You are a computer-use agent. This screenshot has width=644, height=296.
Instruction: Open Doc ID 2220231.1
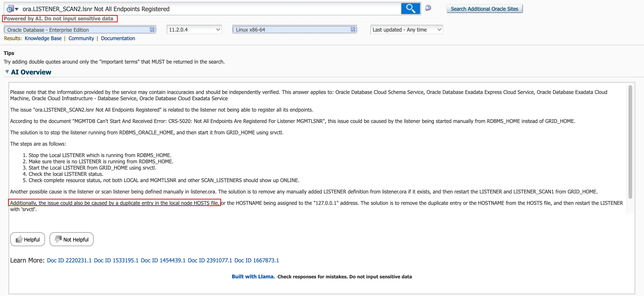(69, 260)
